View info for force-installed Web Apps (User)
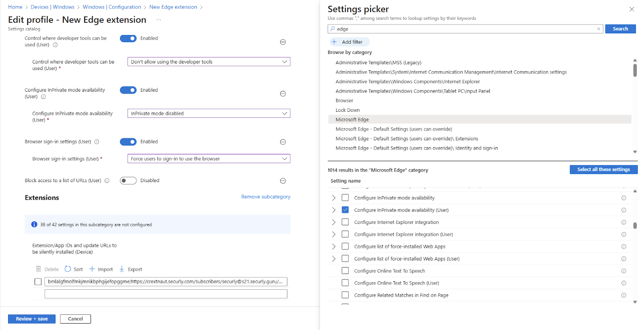Viewport: 644px width, 330px height. tap(623, 259)
